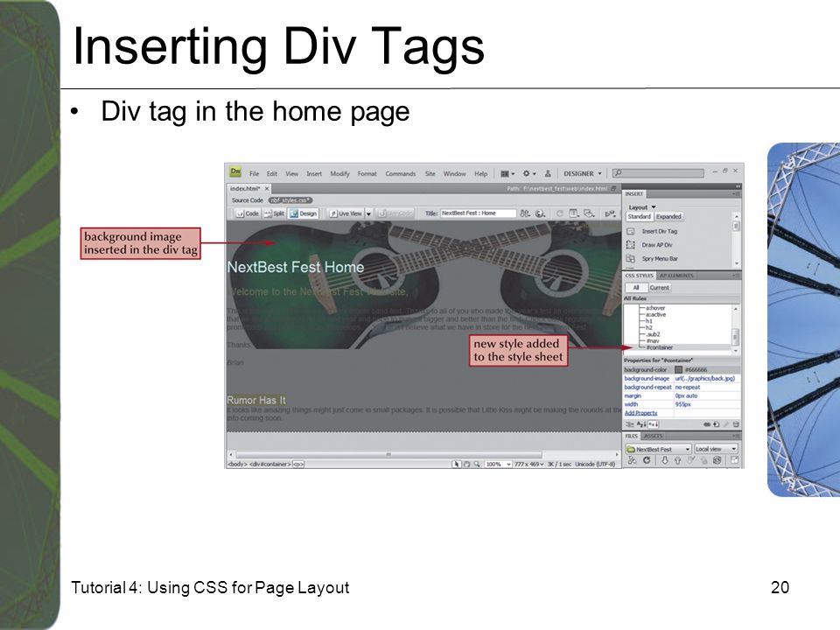Click Show category view icon in CSS panel
Viewport: 840px width, 630px height.
[630, 424]
